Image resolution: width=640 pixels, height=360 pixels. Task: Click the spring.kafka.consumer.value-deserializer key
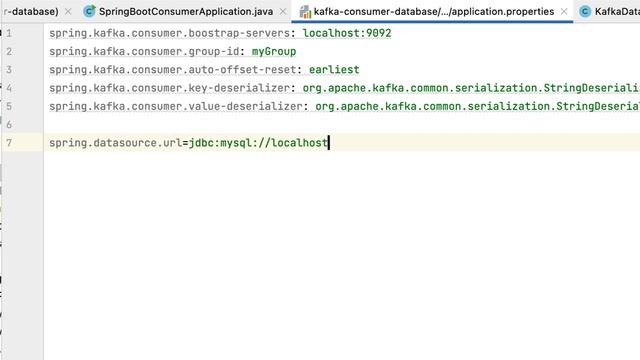176,107
